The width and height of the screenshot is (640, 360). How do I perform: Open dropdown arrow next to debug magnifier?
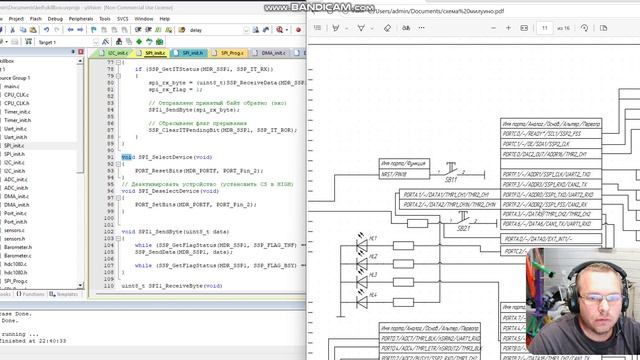pos(287,30)
